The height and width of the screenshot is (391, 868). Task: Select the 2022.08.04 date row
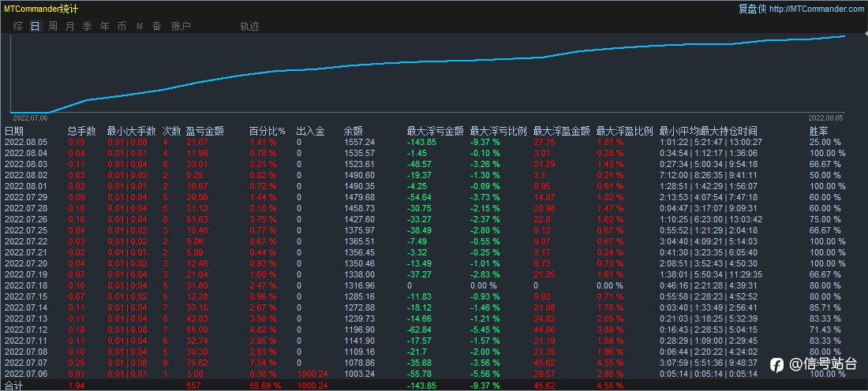[434, 153]
